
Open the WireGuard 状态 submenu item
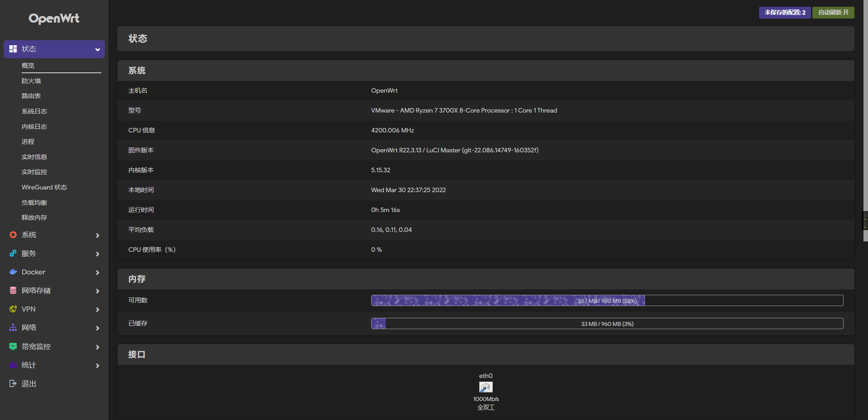[44, 187]
